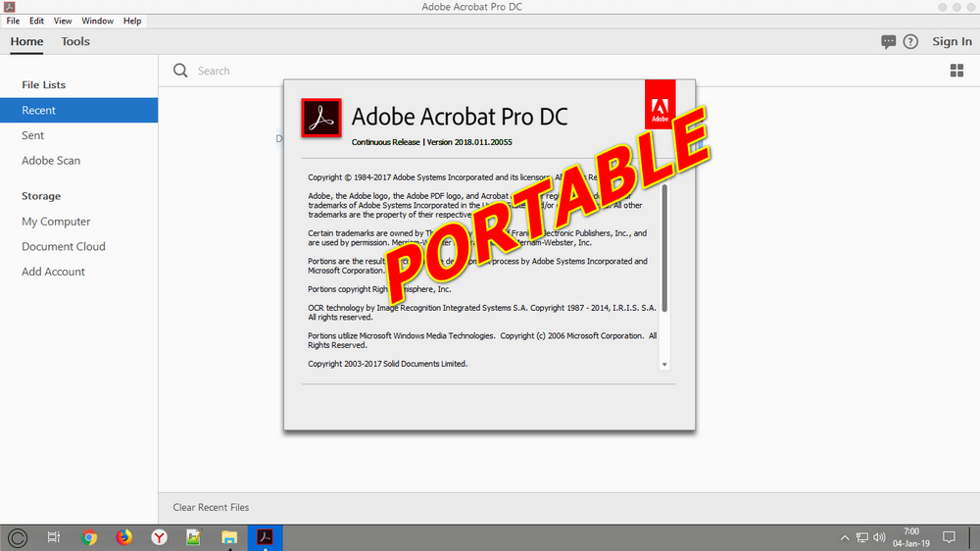The width and height of the screenshot is (980, 551).
Task: Open the notifications chat bubble icon
Action: [888, 42]
